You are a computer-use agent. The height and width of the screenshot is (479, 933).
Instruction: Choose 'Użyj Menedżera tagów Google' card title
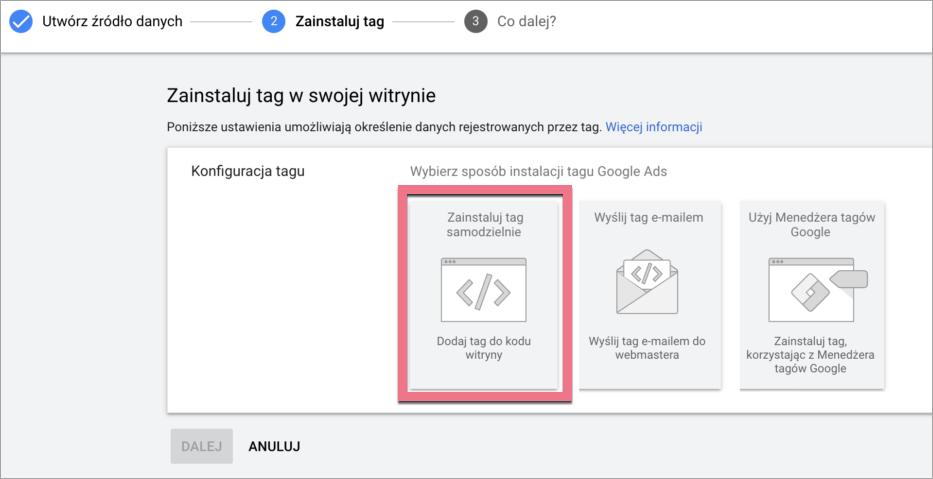pyautogui.click(x=810, y=224)
